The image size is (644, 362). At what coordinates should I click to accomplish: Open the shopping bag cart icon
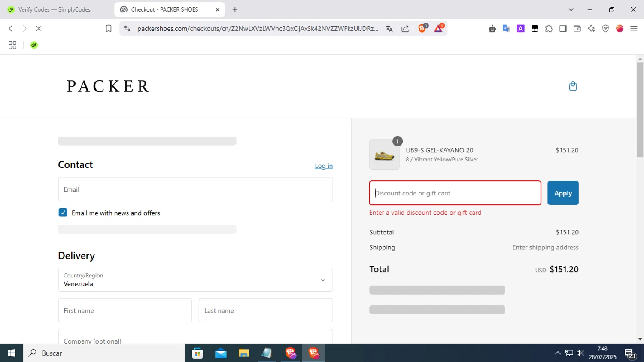[573, 86]
